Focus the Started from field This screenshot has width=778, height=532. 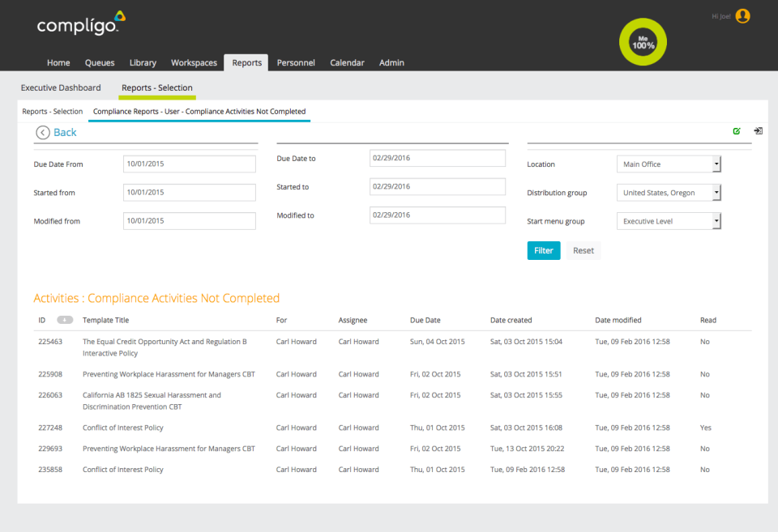[190, 193]
